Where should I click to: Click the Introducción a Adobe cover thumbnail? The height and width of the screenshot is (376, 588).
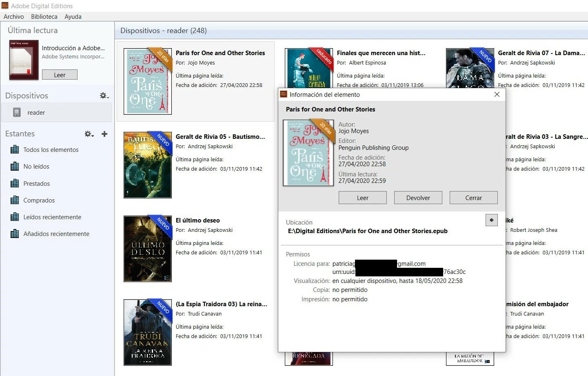click(24, 60)
